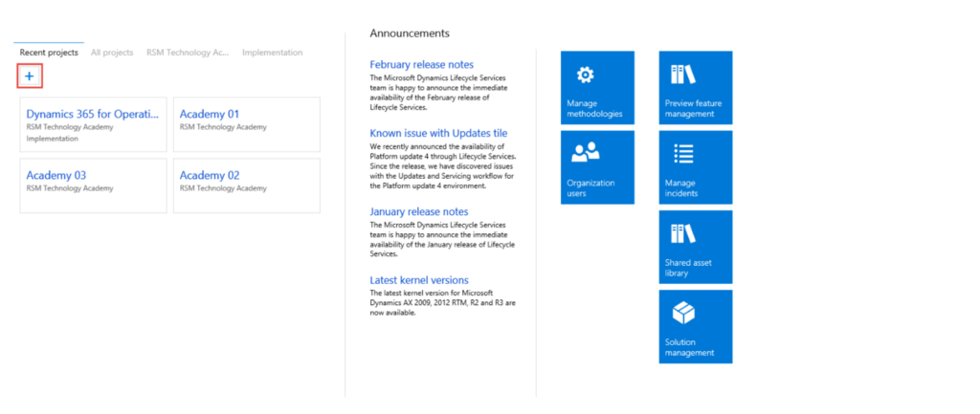Click 'RSM Technology Academy' under Academy 03
Image resolution: width=980 pixels, height=414 pixels.
(70, 188)
